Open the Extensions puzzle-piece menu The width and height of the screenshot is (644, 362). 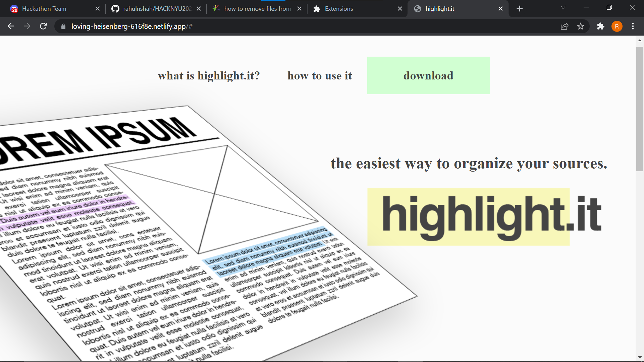(x=601, y=26)
